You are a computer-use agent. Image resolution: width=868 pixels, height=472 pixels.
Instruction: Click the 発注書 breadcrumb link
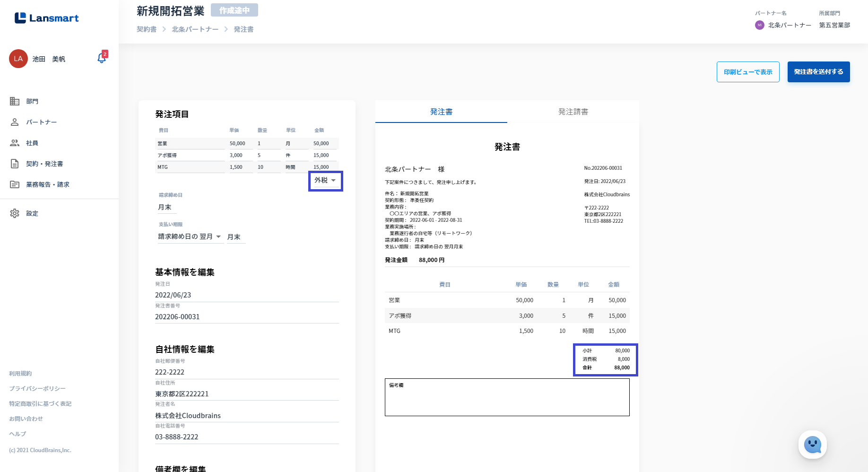(x=243, y=29)
